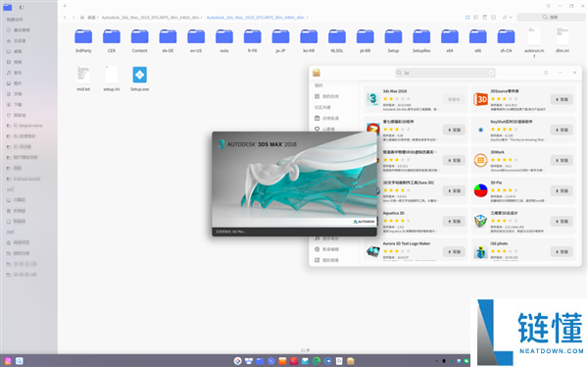Open 桌面 in file manager sidebar
The width and height of the screenshot is (588, 367).
coord(15,51)
